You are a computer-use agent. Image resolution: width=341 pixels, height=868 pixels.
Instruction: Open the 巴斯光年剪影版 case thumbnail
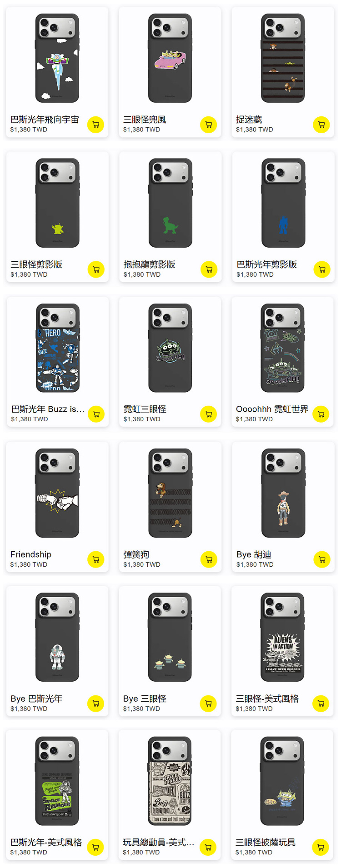[x=283, y=203]
